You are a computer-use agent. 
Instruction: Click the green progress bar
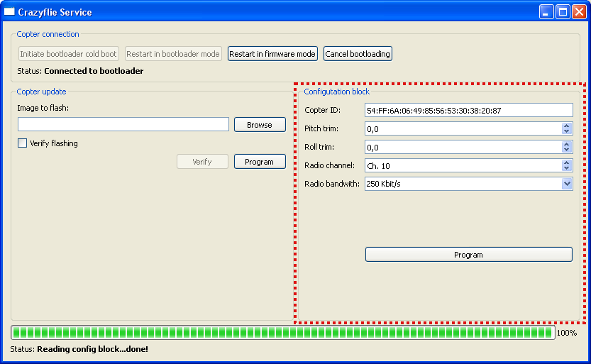coord(282,333)
